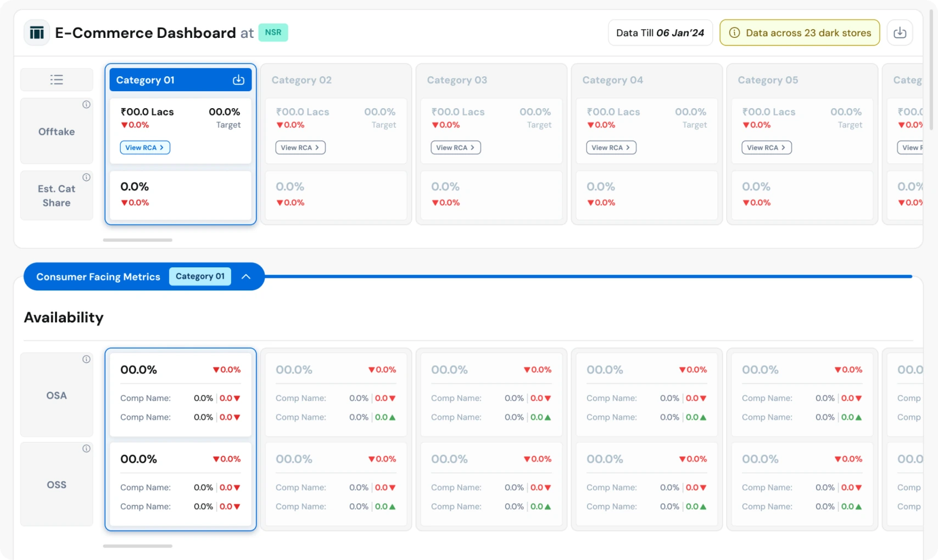
Task: Open View RCA for Category 03
Action: pos(456,148)
